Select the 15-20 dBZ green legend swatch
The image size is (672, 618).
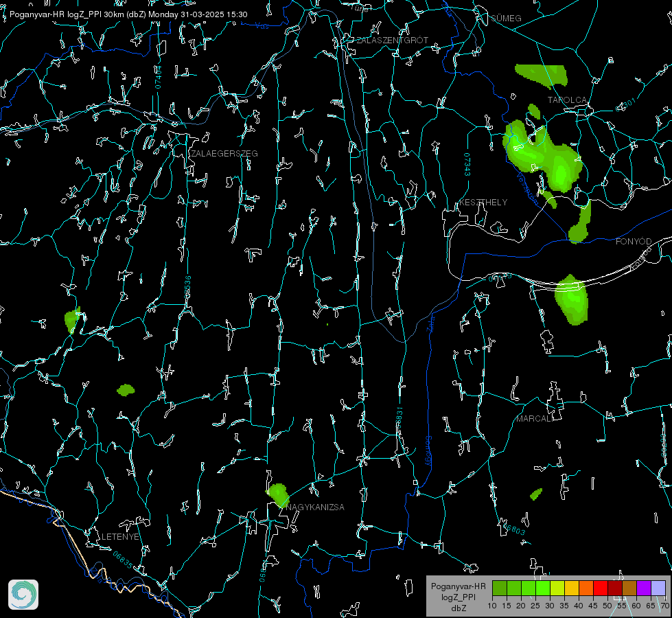point(514,588)
